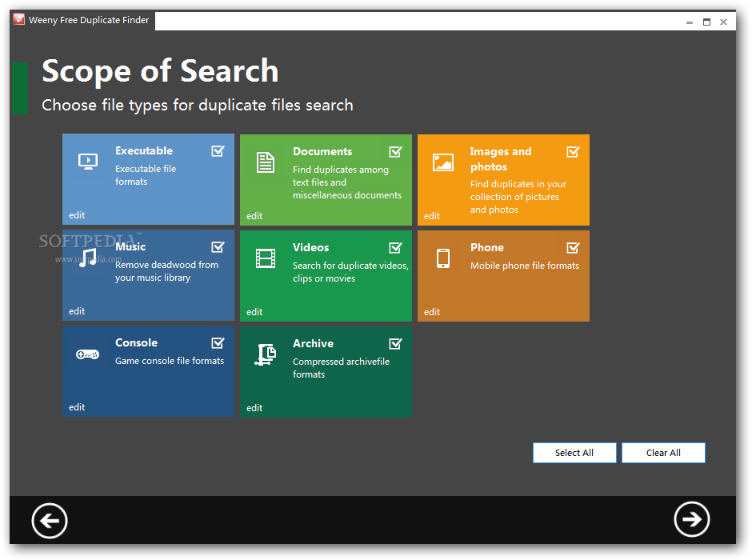Open edit link on Images and photos tile
752x560 pixels.
click(432, 216)
